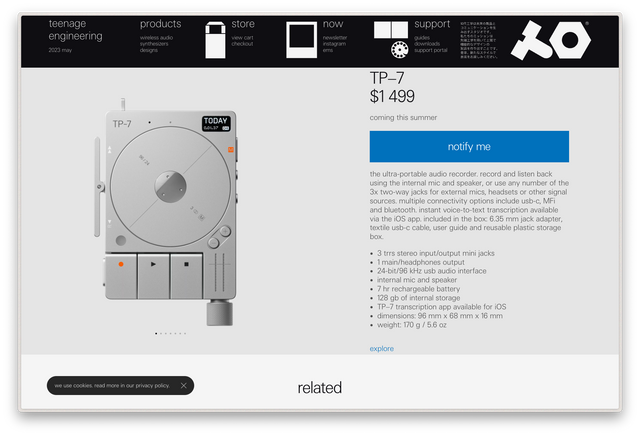Open the support menu
Screen dimensions: 640x436
432,24
